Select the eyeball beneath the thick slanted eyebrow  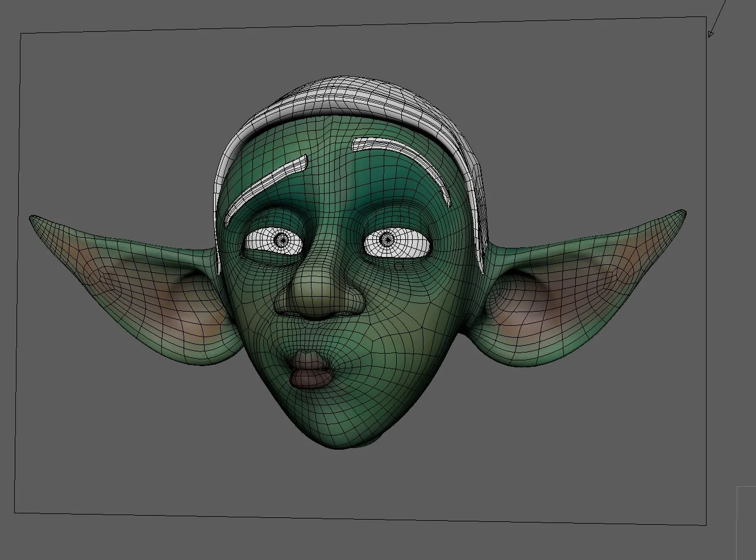pyautogui.click(x=275, y=242)
